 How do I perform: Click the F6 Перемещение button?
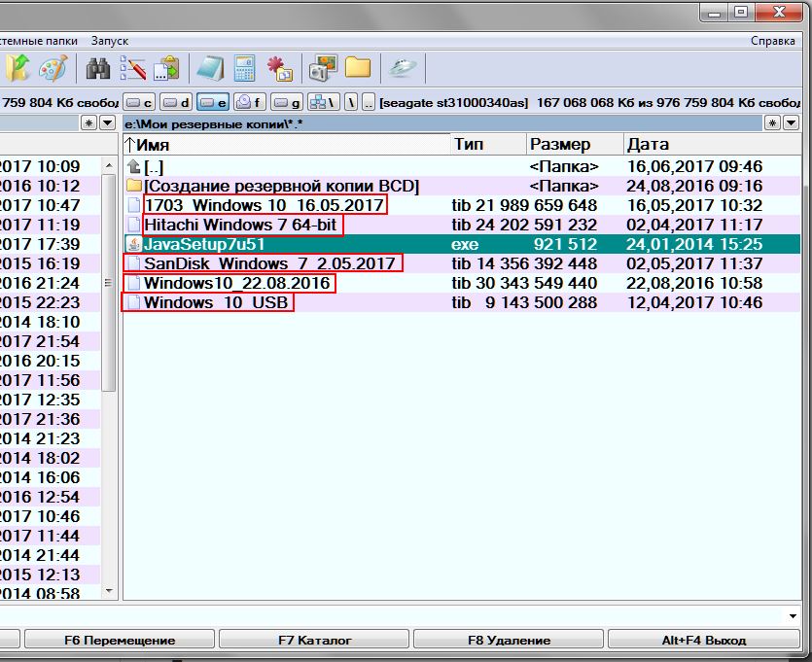(x=120, y=641)
